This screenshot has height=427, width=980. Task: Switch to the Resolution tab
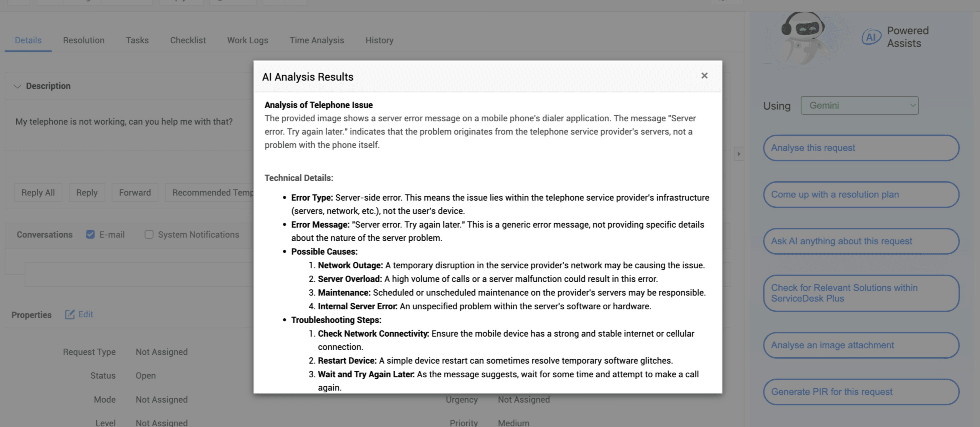[x=84, y=40]
